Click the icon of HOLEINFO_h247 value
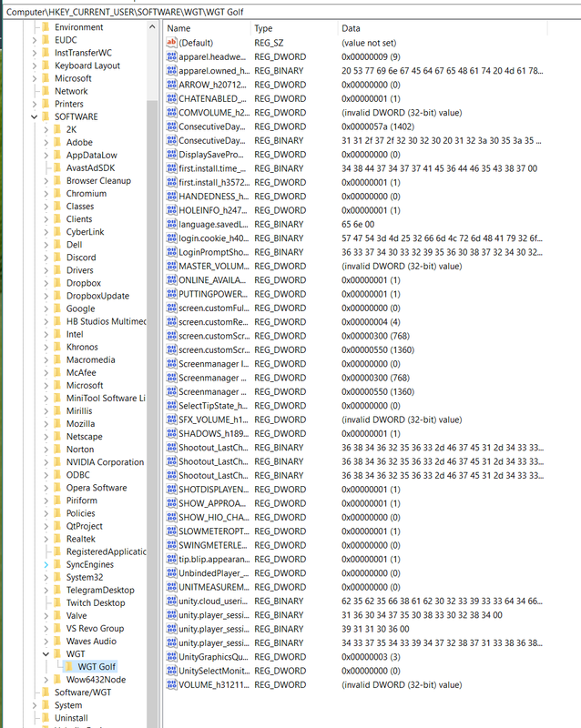 click(x=171, y=210)
